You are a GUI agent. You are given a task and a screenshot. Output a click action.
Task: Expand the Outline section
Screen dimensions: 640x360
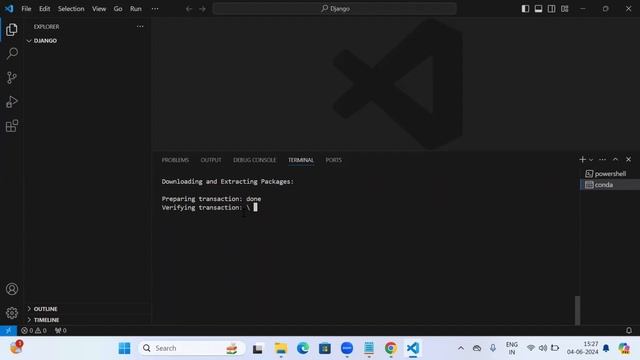(x=88, y=309)
